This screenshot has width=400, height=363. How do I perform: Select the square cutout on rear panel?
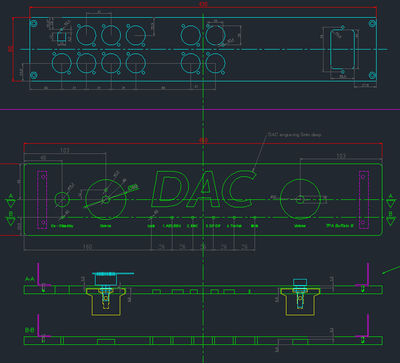pos(61,37)
